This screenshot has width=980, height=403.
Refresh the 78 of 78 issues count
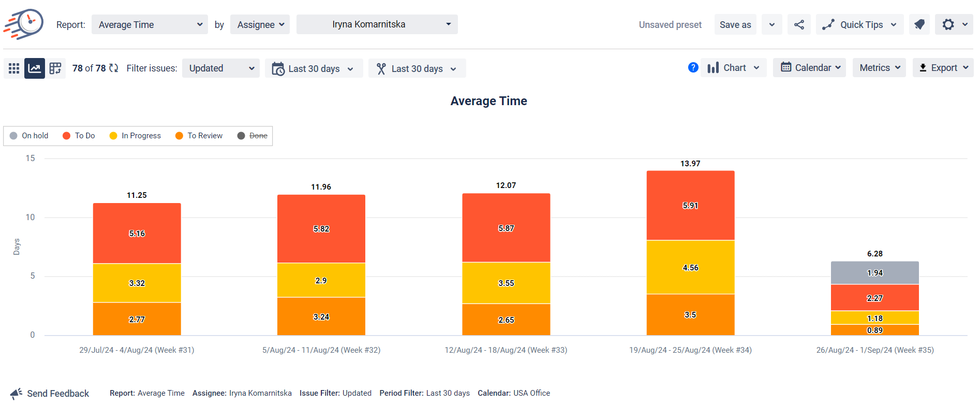[114, 68]
